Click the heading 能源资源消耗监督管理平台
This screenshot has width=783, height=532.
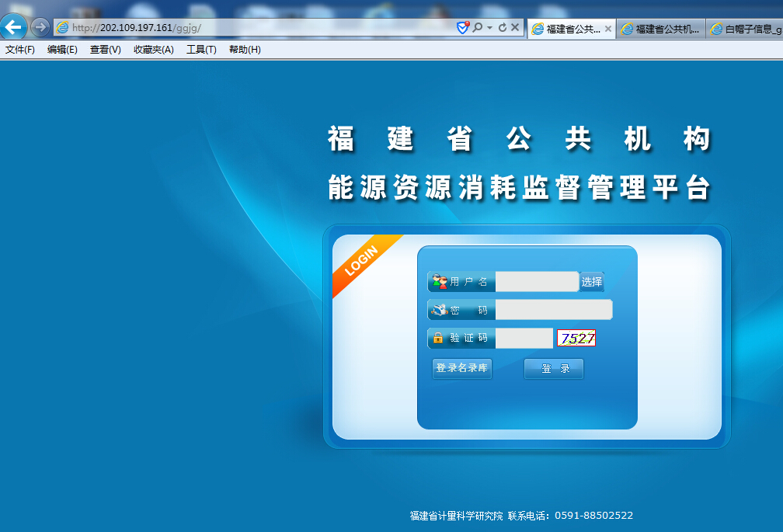point(520,187)
